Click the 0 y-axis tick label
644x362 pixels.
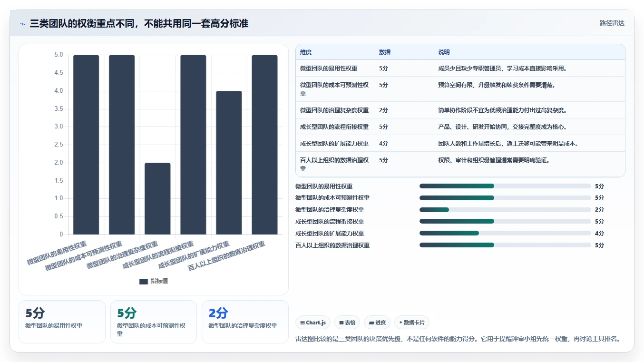61,235
